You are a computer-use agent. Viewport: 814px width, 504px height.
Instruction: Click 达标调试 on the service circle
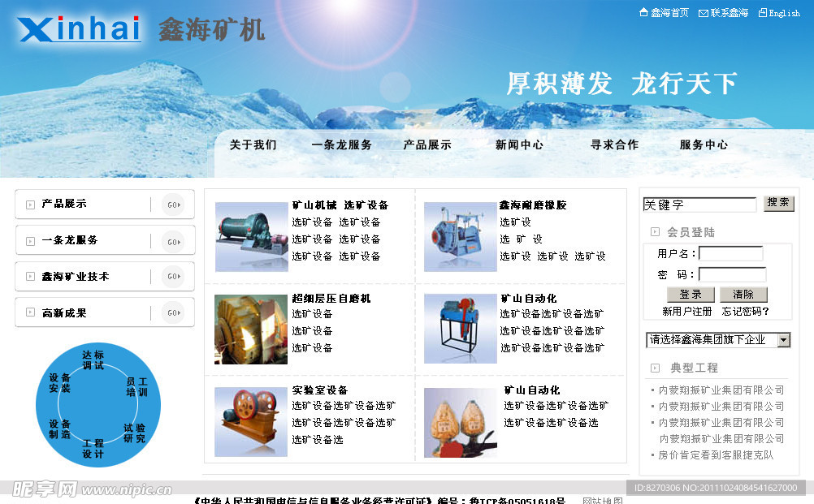click(x=93, y=360)
